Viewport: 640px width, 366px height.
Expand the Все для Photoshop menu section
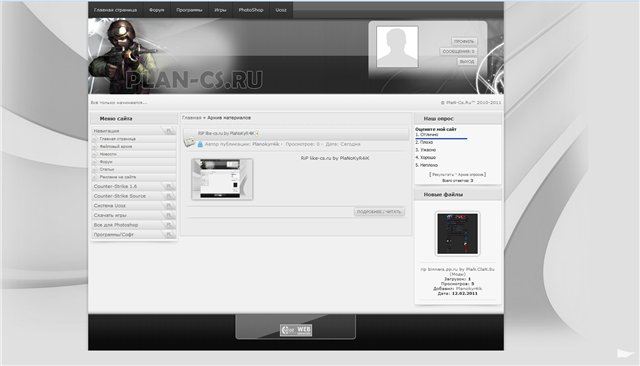click(x=134, y=225)
